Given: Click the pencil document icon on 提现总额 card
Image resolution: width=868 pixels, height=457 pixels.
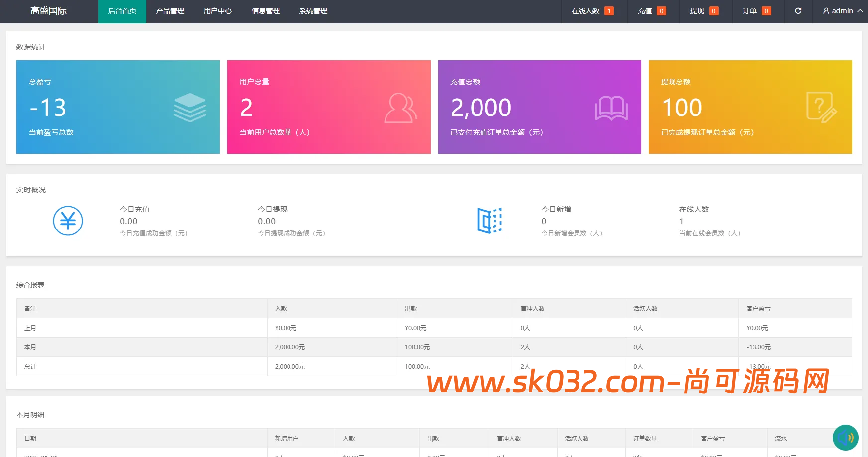Looking at the screenshot, I should tap(822, 106).
